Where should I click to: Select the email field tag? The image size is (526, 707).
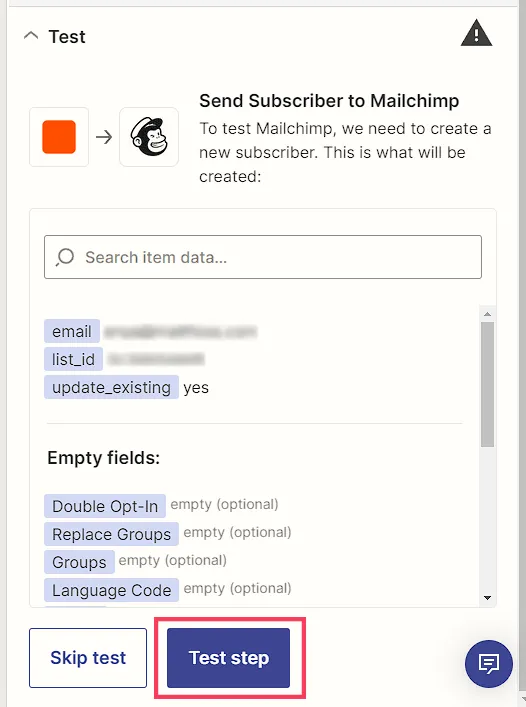(x=72, y=331)
